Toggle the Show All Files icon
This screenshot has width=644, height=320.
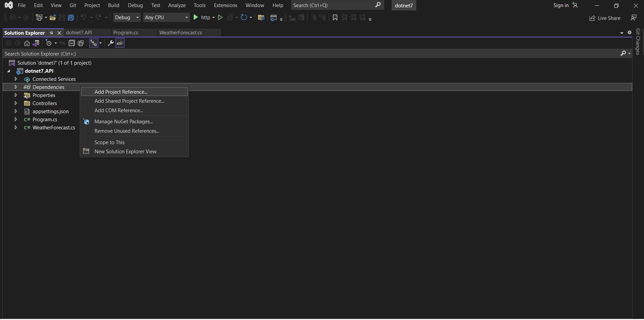(81, 43)
